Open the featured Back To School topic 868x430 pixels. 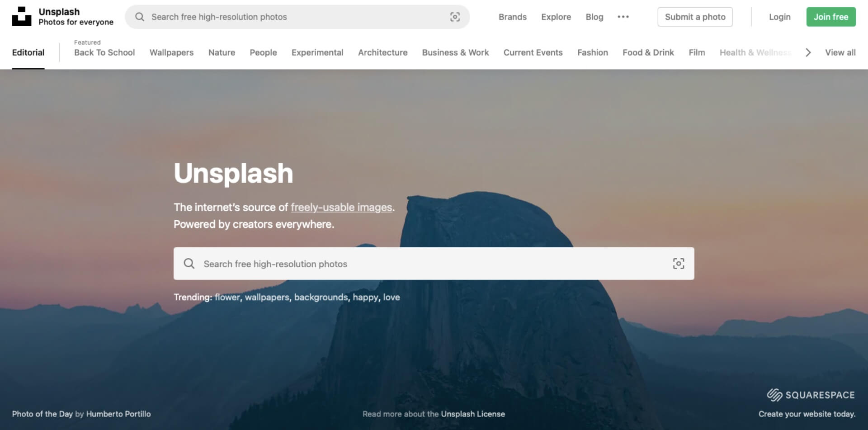(104, 52)
